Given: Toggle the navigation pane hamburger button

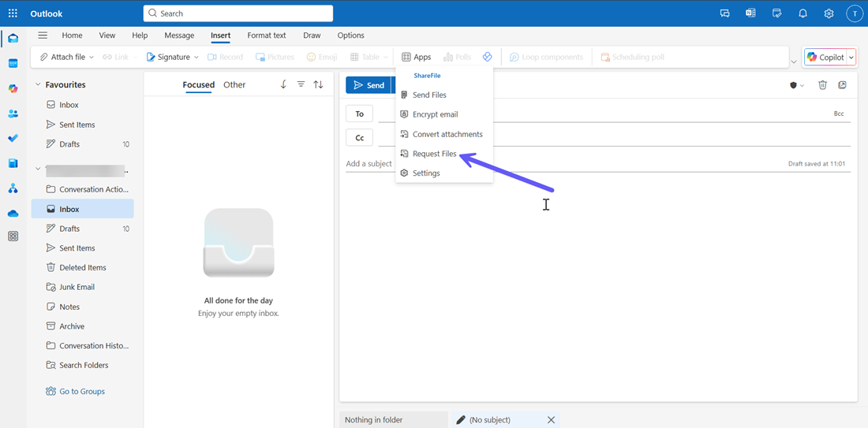Looking at the screenshot, I should click(x=43, y=35).
